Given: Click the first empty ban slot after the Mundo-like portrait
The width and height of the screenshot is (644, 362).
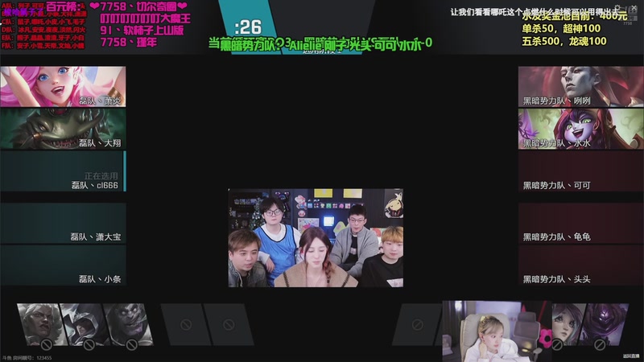Looking at the screenshot, I should coord(186,325).
